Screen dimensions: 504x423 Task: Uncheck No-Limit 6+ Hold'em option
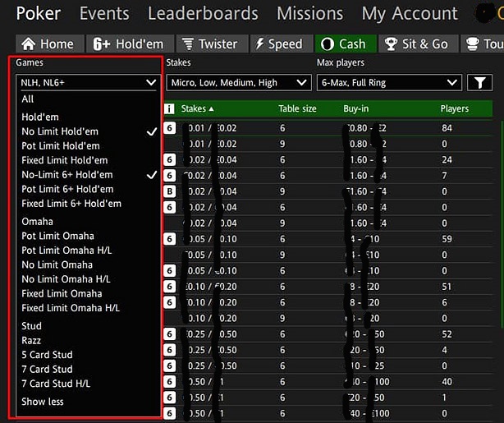coord(89,175)
